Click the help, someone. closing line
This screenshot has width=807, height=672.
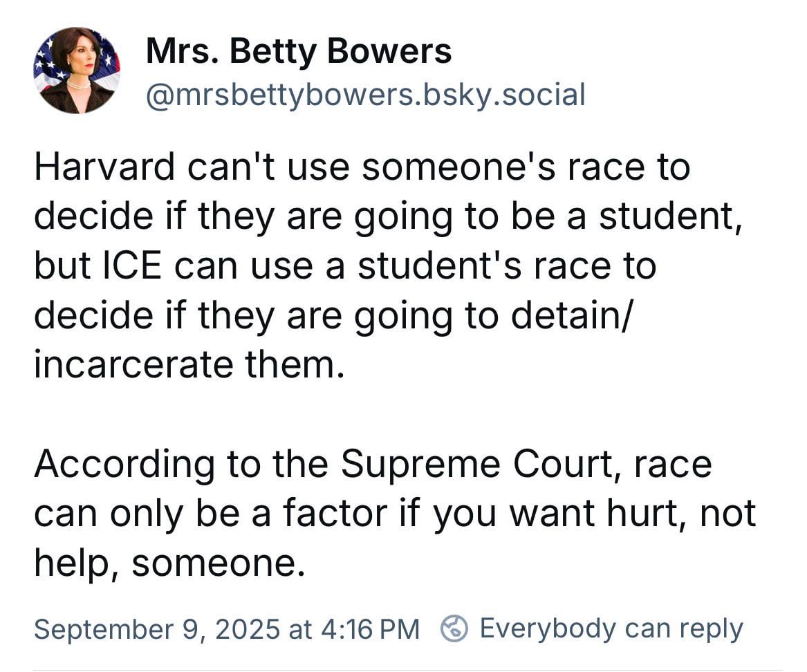tap(170, 563)
